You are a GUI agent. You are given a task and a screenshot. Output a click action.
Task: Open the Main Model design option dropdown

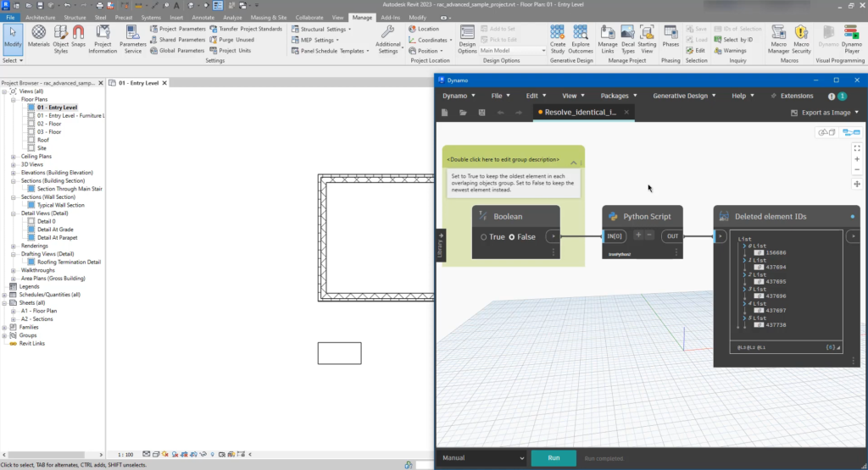click(512, 50)
